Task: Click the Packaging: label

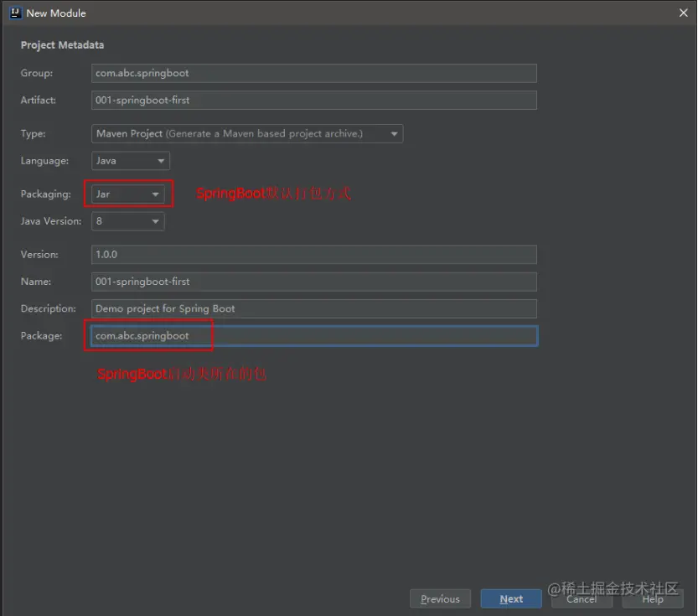Action: tap(46, 194)
